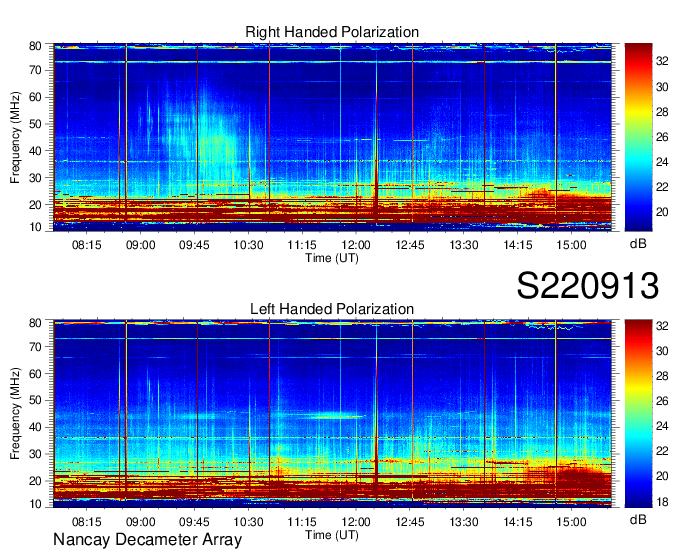The image size is (680, 552).
Task: Click the 30 MHz tick on Right Handed frequency axis
Action: [x=36, y=178]
